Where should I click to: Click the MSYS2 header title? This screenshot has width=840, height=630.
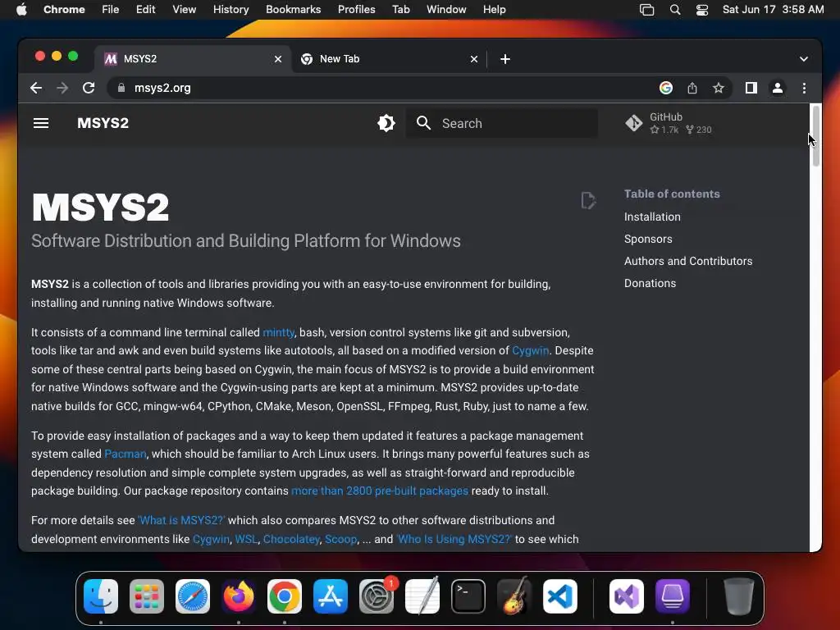[x=103, y=123]
